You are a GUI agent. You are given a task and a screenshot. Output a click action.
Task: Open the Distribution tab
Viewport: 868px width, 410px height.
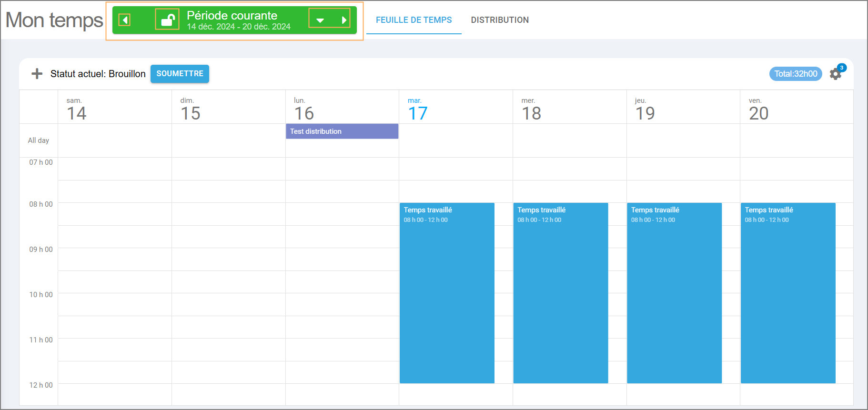(x=500, y=20)
